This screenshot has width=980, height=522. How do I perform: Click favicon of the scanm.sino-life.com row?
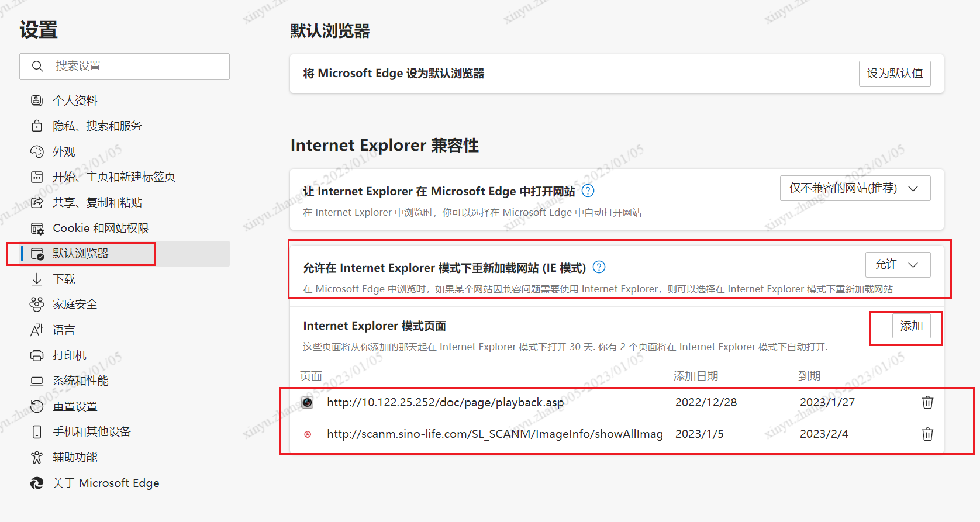click(x=308, y=434)
